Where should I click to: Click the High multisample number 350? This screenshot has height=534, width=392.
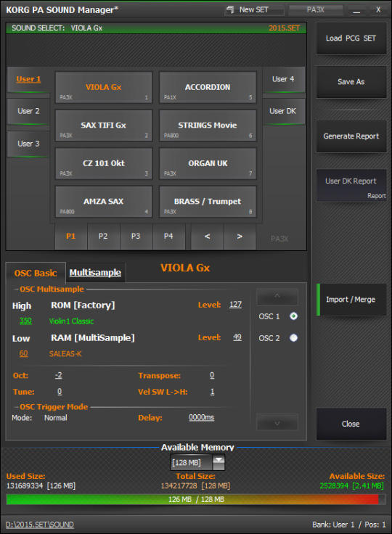coord(25,321)
